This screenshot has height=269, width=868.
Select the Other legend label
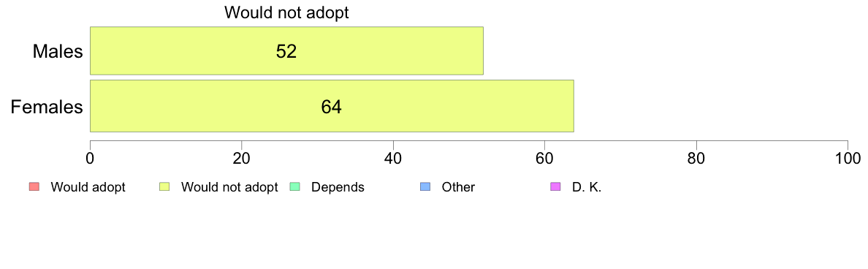pos(458,187)
